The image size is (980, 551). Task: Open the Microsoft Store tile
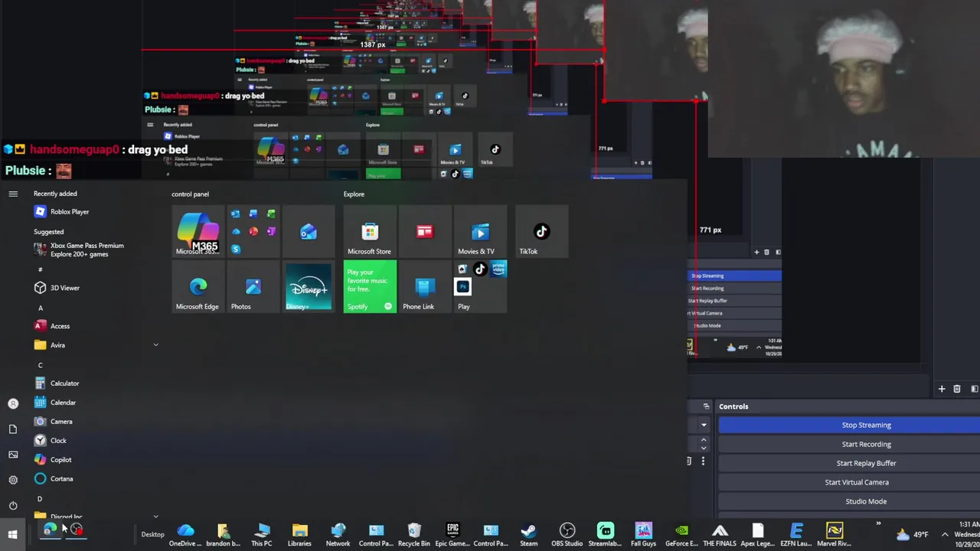[370, 232]
